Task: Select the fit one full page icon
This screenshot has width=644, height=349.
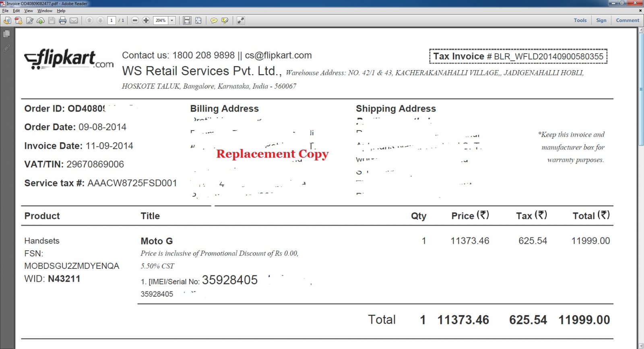Action: tap(198, 21)
